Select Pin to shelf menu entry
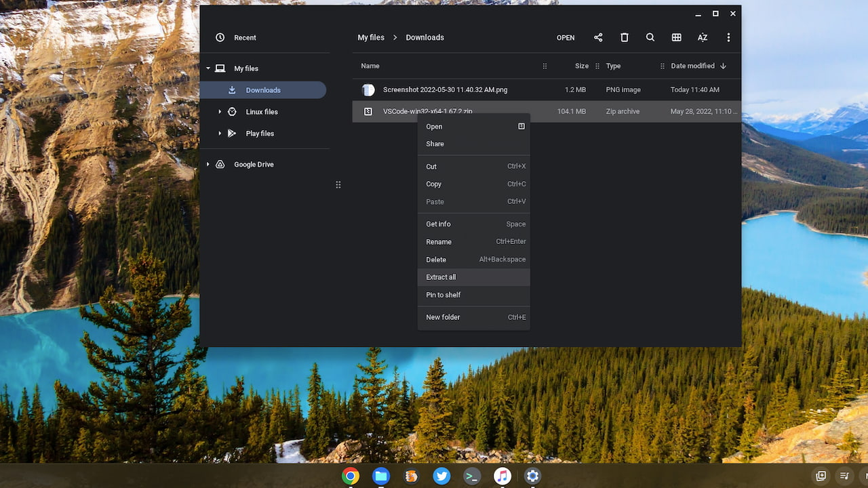Image resolution: width=868 pixels, height=488 pixels. 443,295
